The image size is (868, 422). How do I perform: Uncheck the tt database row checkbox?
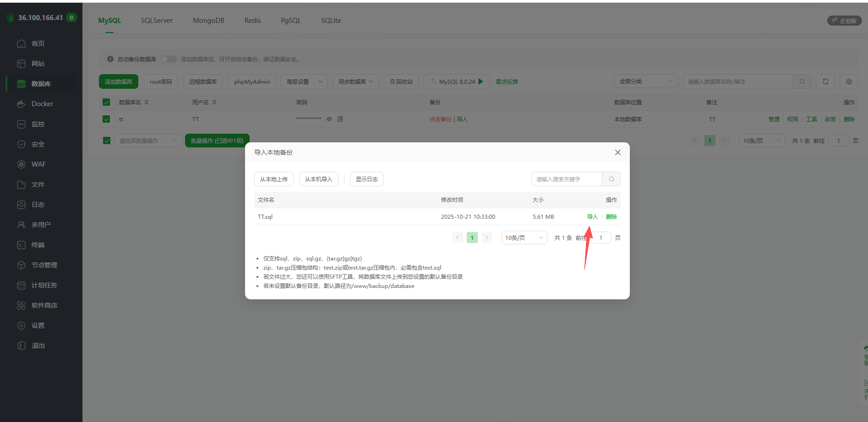pos(106,119)
